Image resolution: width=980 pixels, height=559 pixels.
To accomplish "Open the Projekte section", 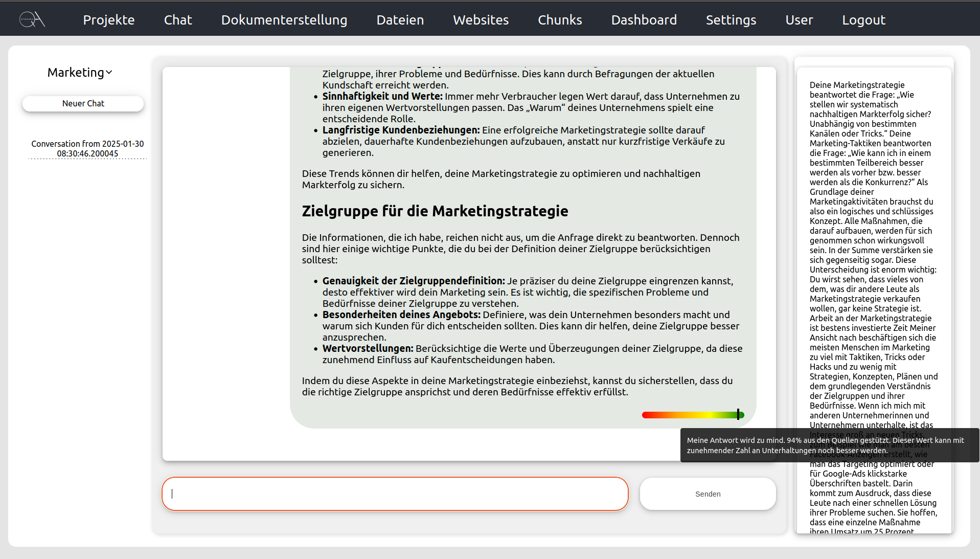I will coord(108,19).
